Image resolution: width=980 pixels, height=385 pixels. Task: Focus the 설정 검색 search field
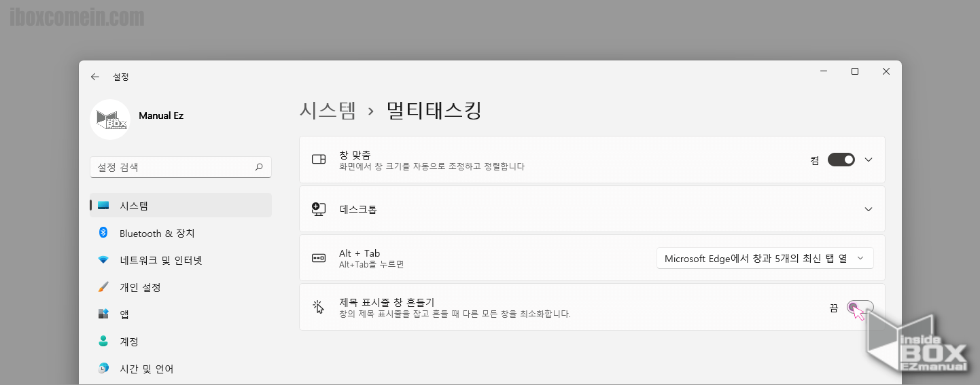click(x=181, y=167)
